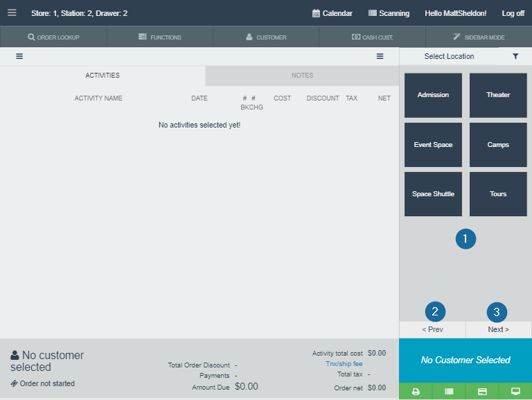This screenshot has width=532, height=400.
Task: Click the green monitor display icon
Action: 515,392
